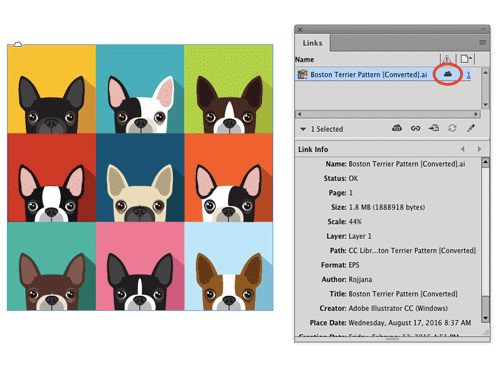Click the Path CC Libr... value

pyautogui.click(x=412, y=251)
